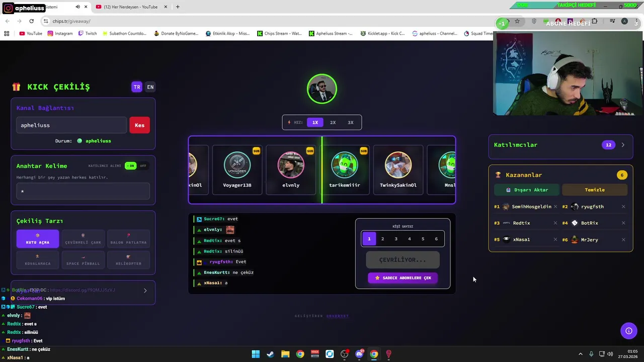Select Balon Patlatma giveaway style
Screen dimensions: 644x362
click(x=129, y=239)
